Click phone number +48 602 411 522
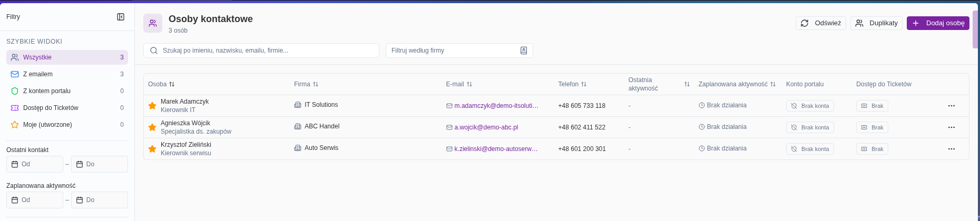Screen dimensions: 980x221 (582, 127)
